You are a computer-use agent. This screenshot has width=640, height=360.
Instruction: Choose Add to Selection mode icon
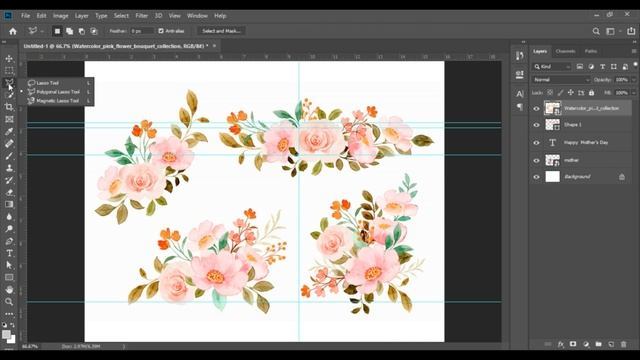point(69,31)
